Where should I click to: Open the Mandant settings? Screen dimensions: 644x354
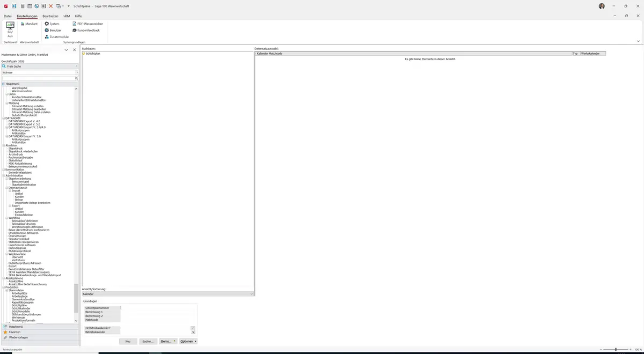point(29,24)
